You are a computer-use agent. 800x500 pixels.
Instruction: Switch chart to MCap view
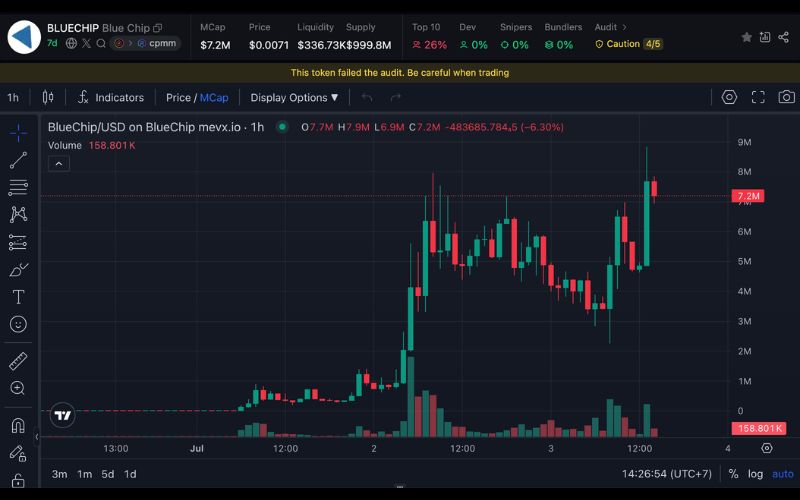click(214, 97)
